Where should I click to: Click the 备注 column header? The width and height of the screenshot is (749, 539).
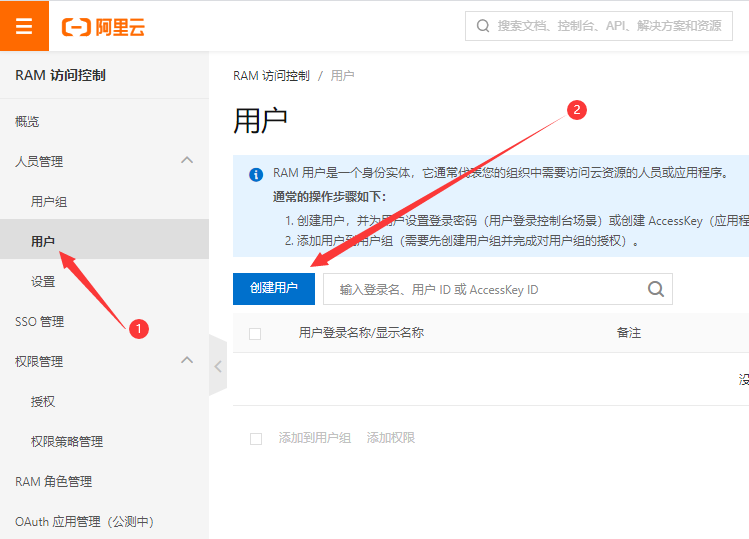(x=629, y=333)
